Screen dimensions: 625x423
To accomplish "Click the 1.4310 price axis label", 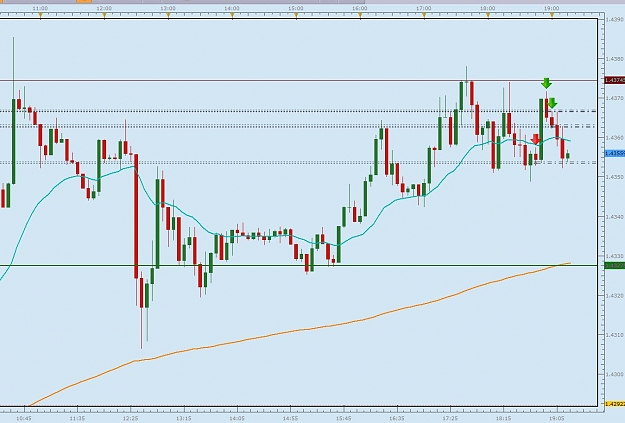I will click(x=615, y=335).
